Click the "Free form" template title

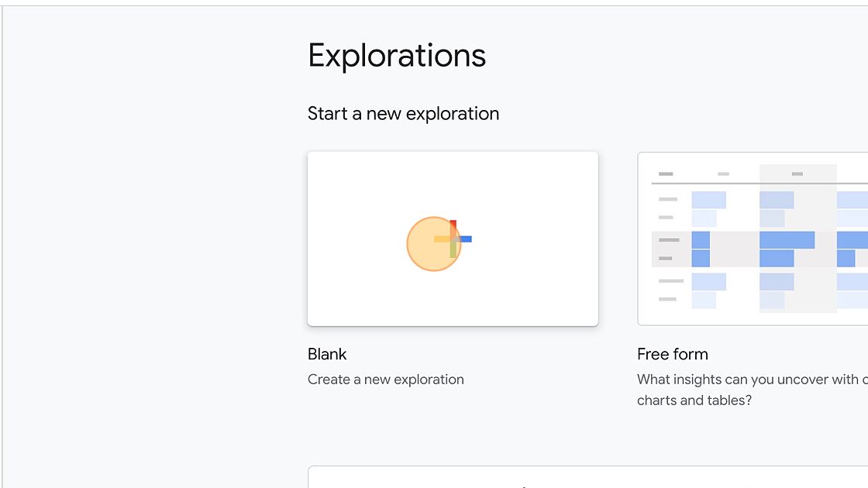point(672,354)
